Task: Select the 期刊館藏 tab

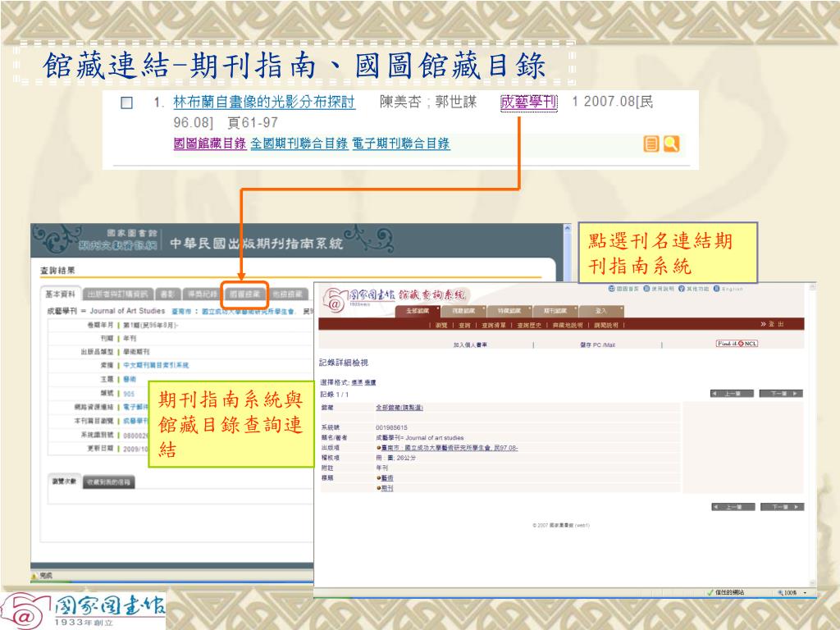Action: point(555,311)
